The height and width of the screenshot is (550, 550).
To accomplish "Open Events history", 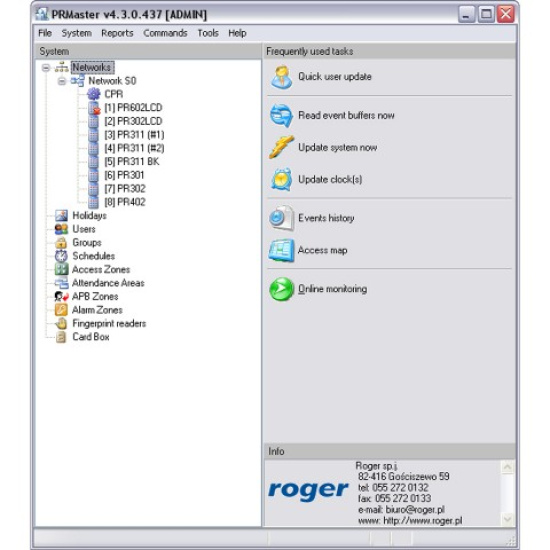I will pos(326,218).
